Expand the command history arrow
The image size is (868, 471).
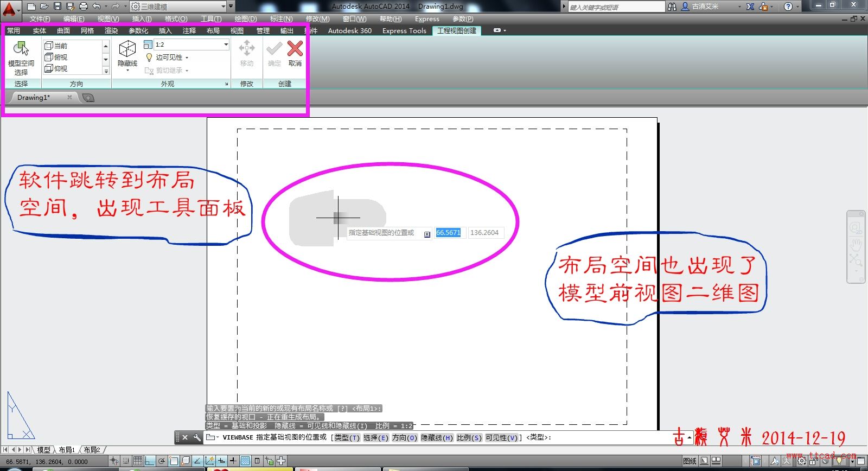[690, 437]
